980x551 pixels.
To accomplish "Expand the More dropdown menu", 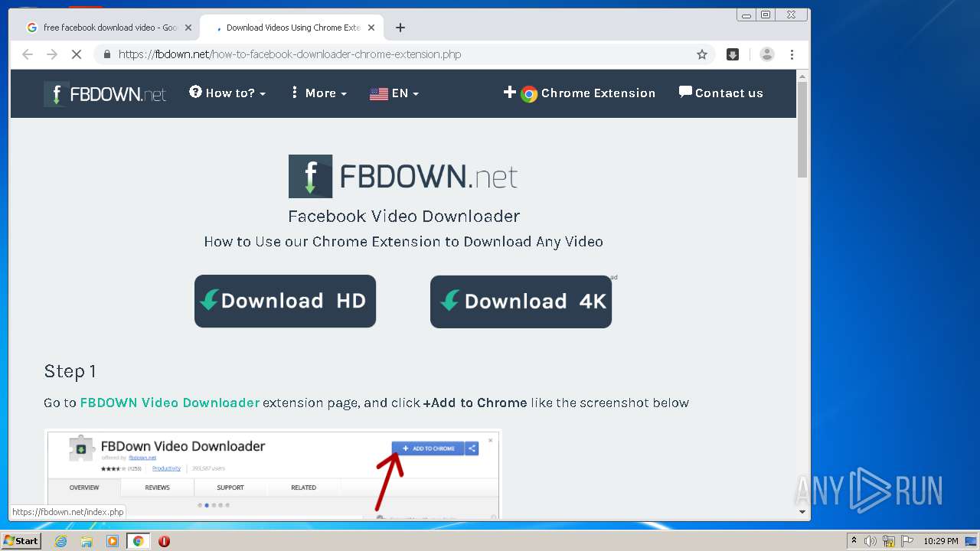I will pyautogui.click(x=318, y=93).
